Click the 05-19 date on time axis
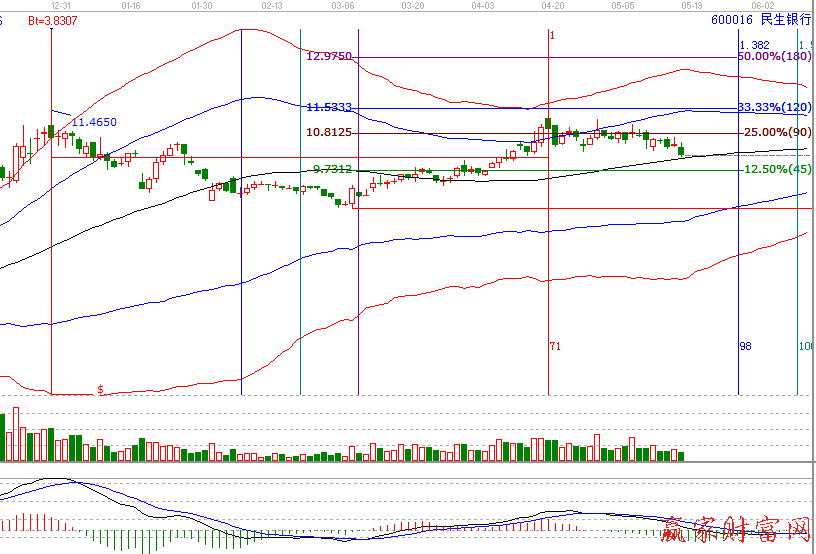Viewport: 816px width, 554px height. pos(691,5)
